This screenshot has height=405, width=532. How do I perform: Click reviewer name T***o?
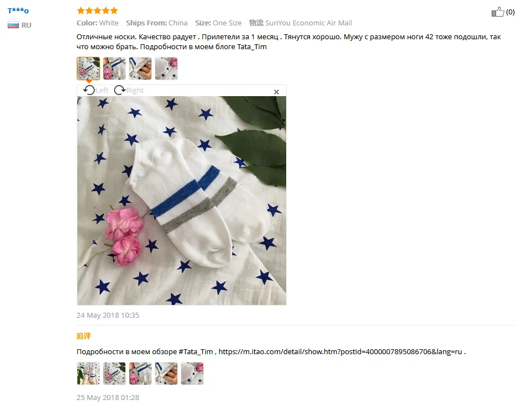point(18,10)
